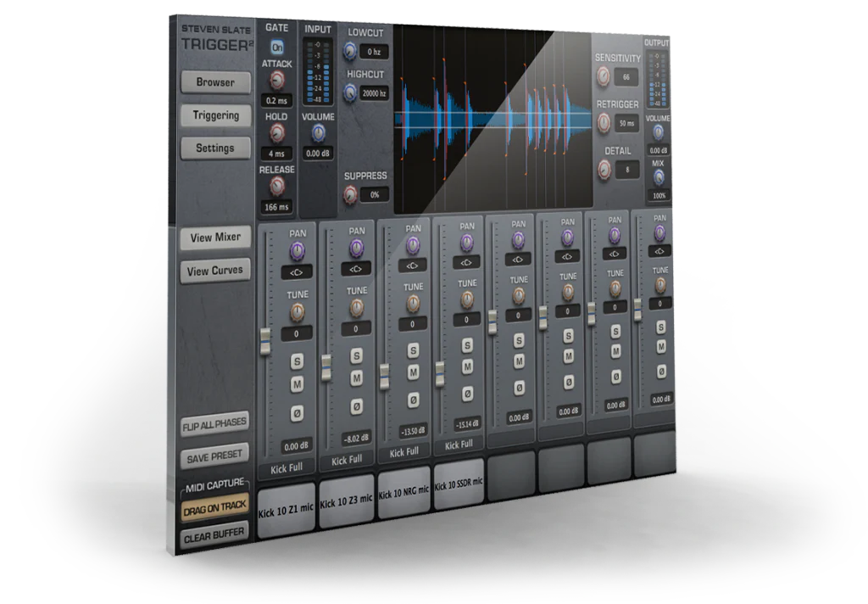Click Pan knob on Kick 10 NRG channel
The width and height of the screenshot is (868, 604).
413,245
